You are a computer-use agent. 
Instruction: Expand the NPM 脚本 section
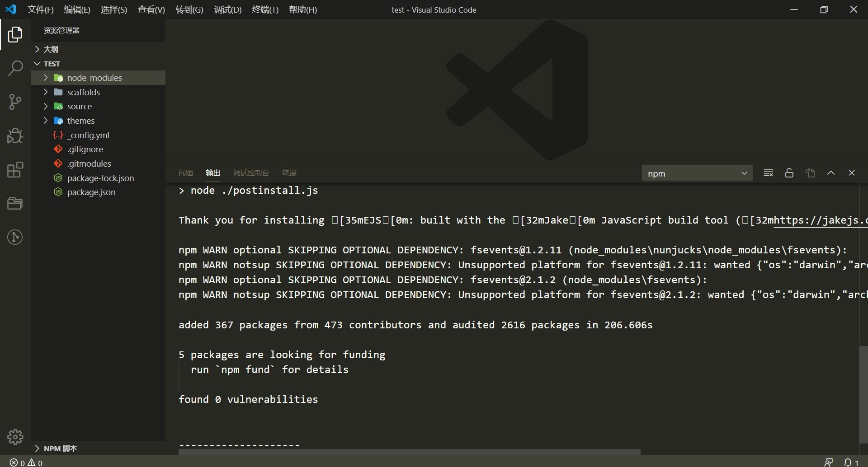(x=98, y=448)
